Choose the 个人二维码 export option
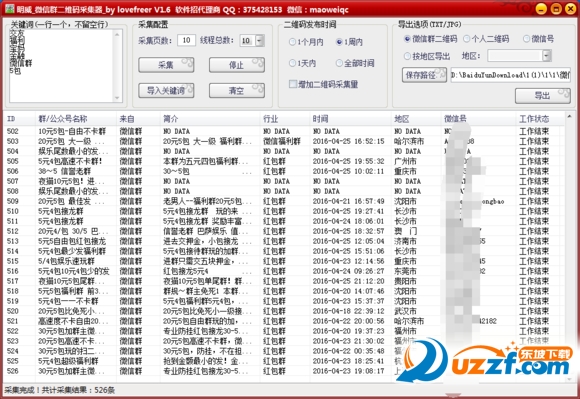The width and height of the screenshot is (580, 399). click(x=486, y=39)
